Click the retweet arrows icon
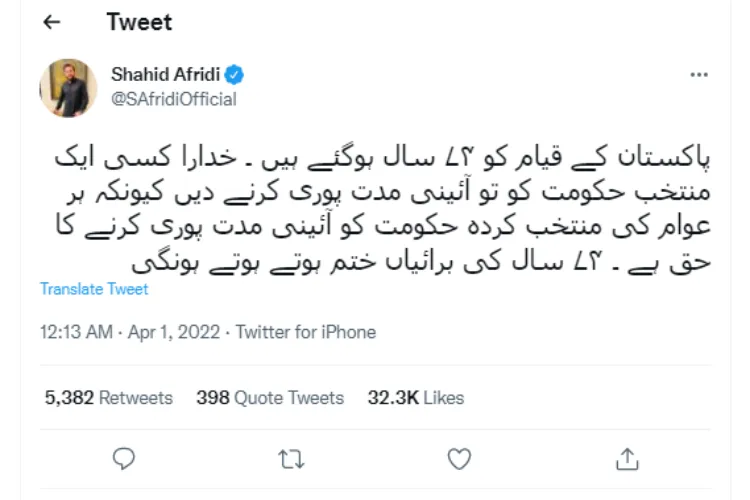This screenshot has width=750, height=500. click(x=290, y=458)
